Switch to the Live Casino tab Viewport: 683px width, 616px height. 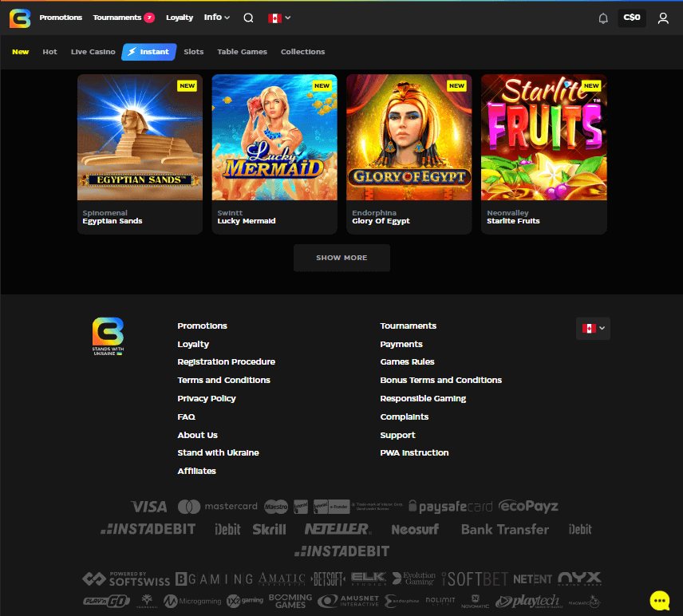coord(93,52)
